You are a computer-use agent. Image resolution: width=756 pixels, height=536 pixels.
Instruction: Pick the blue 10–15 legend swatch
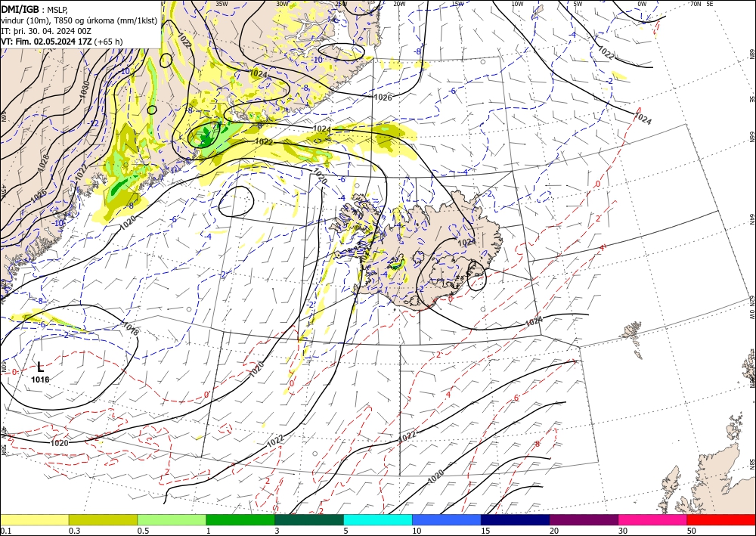pyautogui.click(x=447, y=519)
